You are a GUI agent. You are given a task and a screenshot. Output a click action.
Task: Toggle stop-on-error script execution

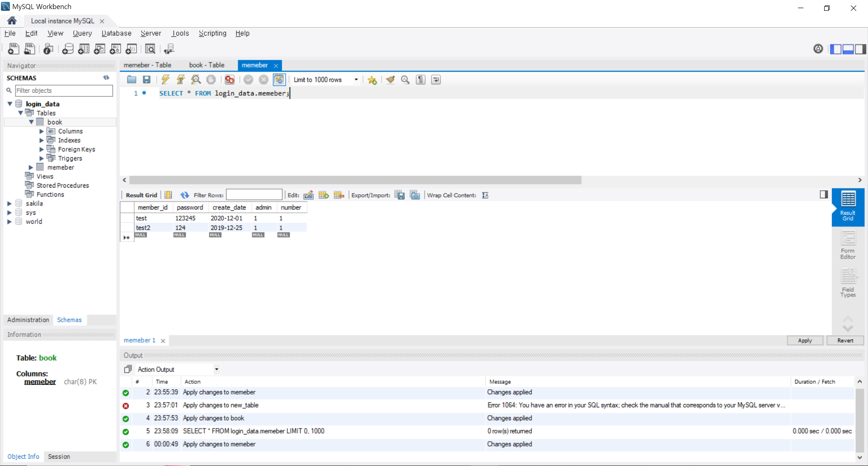[230, 80]
